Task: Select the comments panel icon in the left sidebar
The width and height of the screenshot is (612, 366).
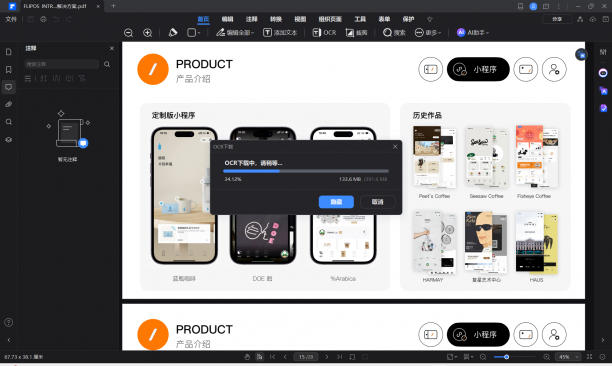Action: [x=9, y=87]
